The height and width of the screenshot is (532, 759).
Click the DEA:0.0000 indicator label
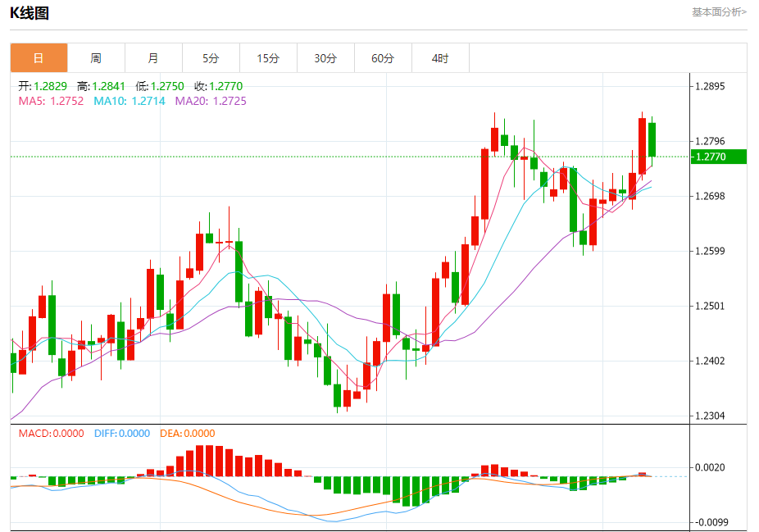[188, 434]
